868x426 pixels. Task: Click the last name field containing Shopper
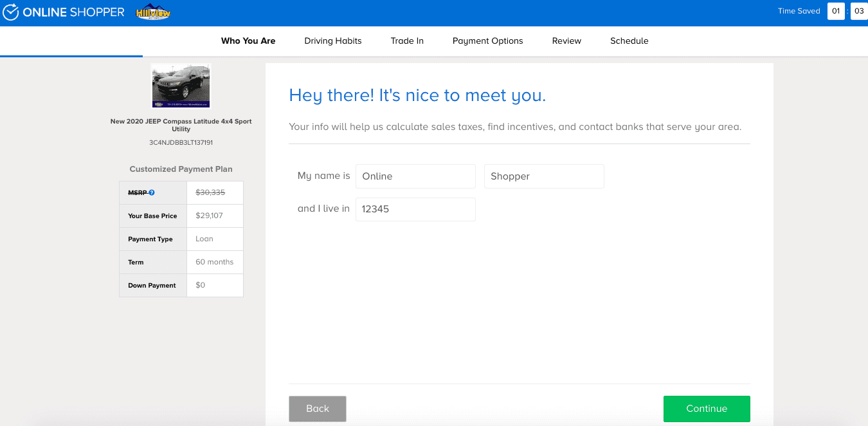tap(544, 176)
